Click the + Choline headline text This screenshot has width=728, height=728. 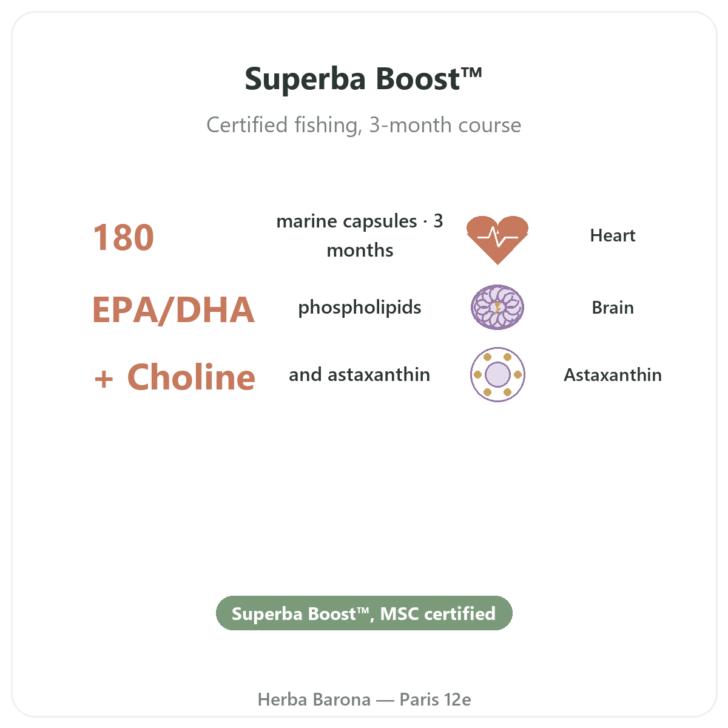tap(175, 377)
